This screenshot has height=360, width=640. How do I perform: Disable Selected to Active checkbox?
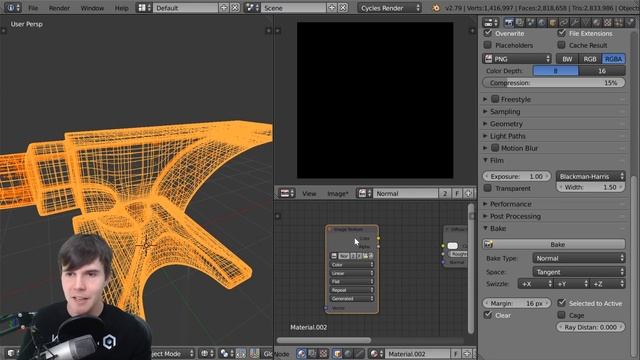(x=562, y=303)
